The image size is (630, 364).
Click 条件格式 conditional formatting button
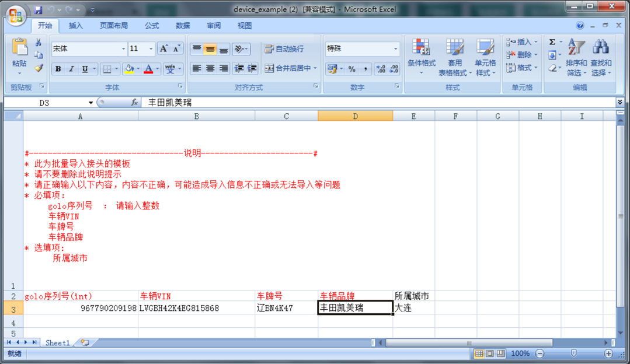pyautogui.click(x=421, y=57)
